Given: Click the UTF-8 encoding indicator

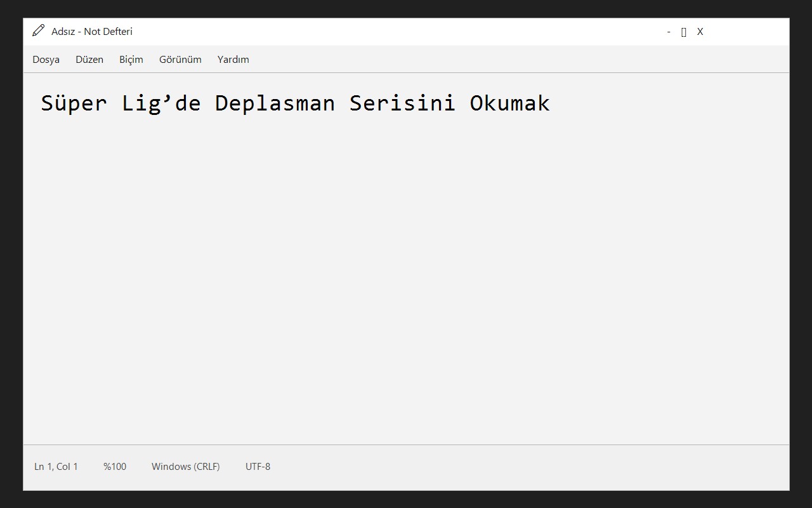Looking at the screenshot, I should point(258,467).
